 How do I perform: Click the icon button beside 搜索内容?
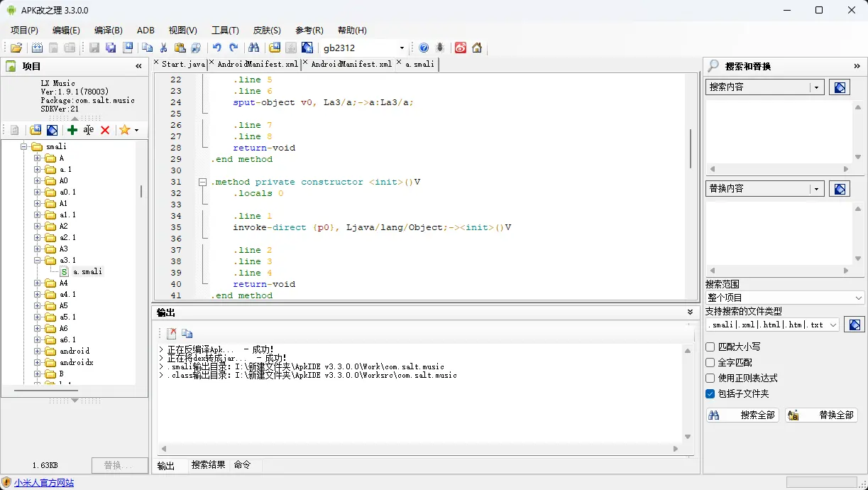pyautogui.click(x=840, y=87)
